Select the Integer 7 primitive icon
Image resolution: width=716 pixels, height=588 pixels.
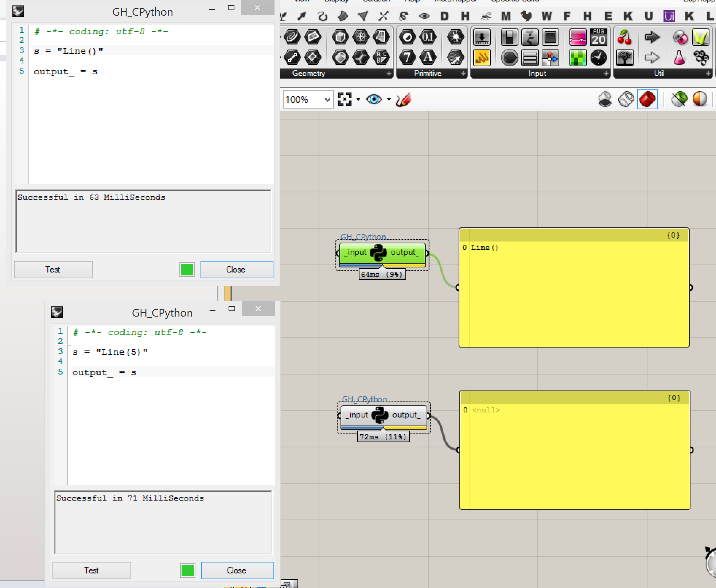click(x=407, y=57)
